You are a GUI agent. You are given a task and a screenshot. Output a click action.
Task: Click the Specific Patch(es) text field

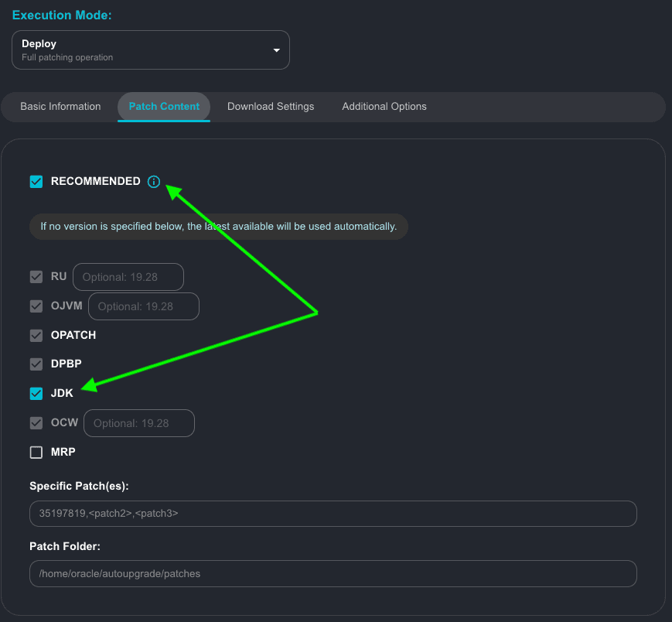333,514
